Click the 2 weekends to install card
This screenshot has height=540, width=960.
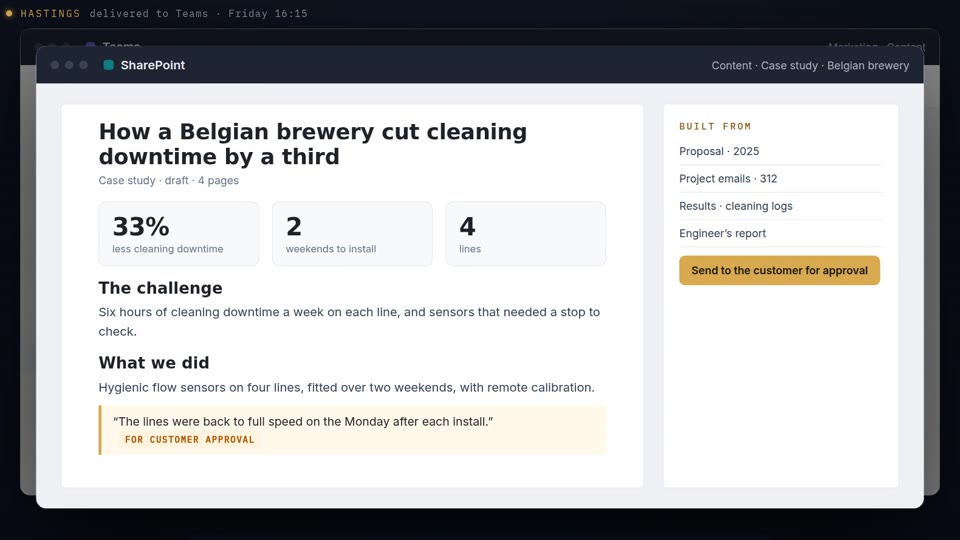(x=352, y=234)
